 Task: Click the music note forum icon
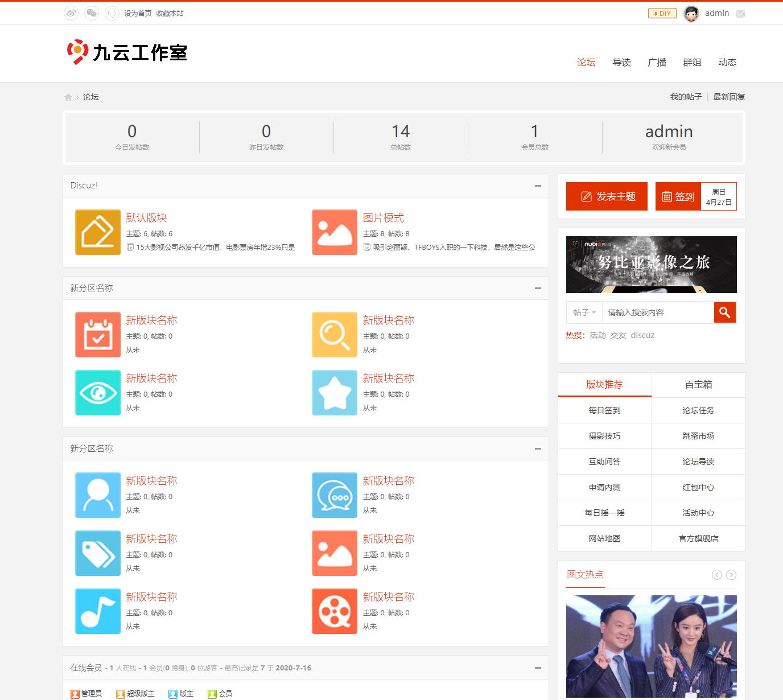click(x=98, y=611)
